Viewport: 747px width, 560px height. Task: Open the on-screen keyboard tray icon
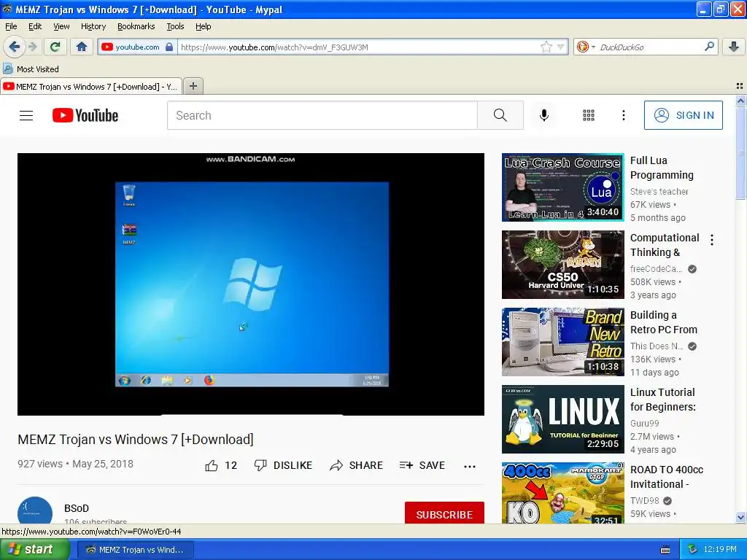click(665, 550)
